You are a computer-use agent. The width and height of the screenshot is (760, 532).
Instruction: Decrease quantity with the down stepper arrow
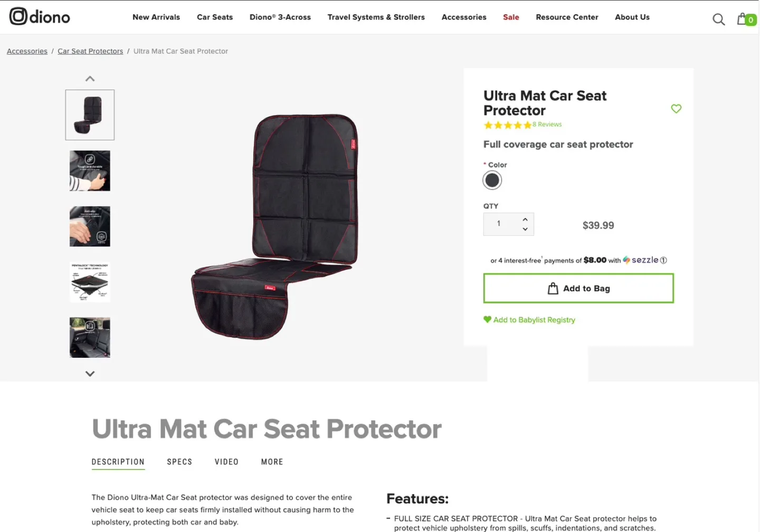(x=525, y=229)
